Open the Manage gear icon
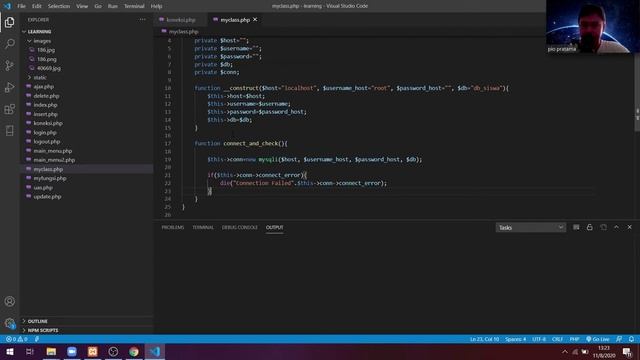Viewport: 640px width, 360px height. pos(9,323)
